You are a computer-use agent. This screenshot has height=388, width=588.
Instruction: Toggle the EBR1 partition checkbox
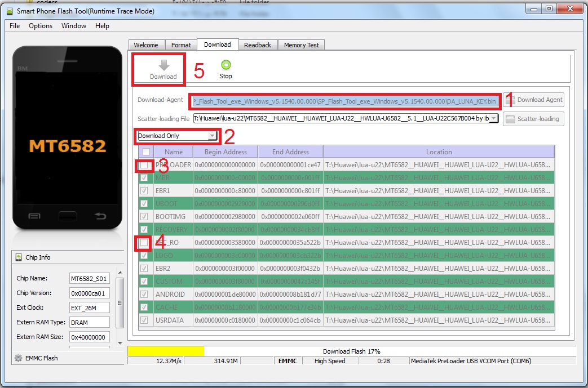pyautogui.click(x=144, y=191)
